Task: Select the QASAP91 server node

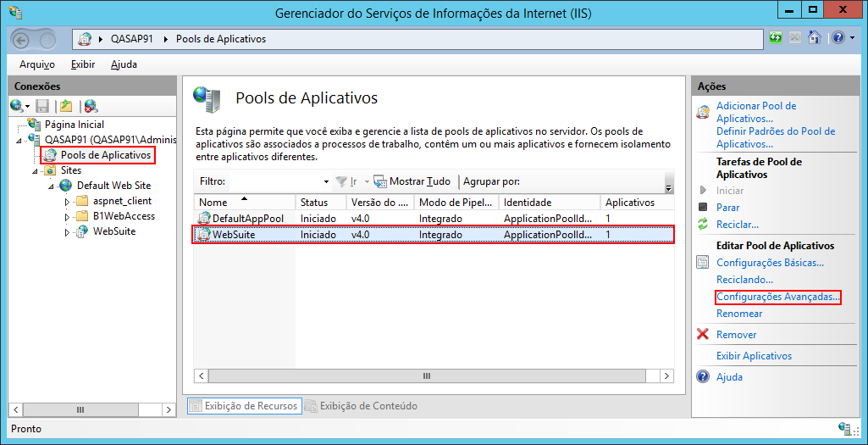Action: [x=110, y=140]
